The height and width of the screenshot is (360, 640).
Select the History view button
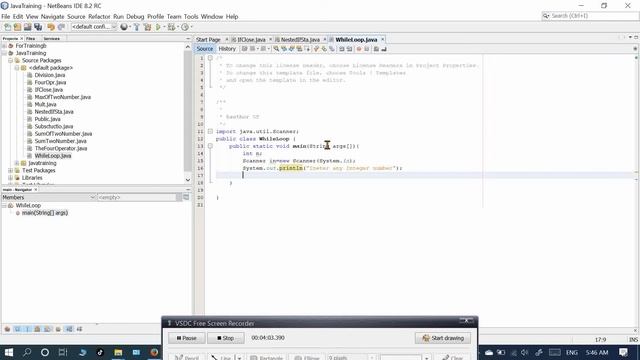click(227, 49)
